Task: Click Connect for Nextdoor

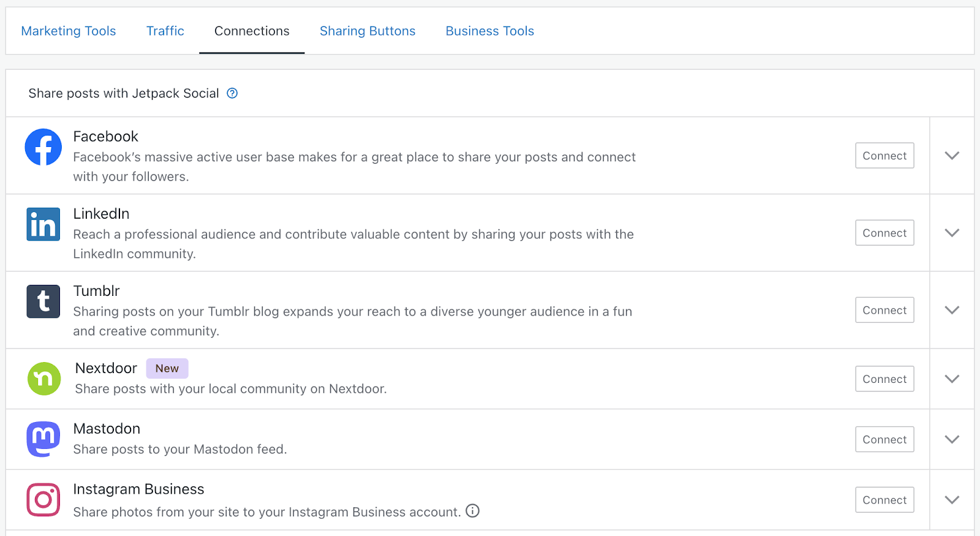Action: [x=884, y=379]
